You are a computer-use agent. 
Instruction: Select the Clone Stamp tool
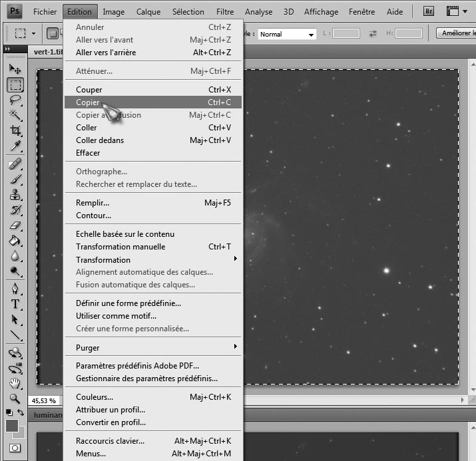[x=15, y=195]
